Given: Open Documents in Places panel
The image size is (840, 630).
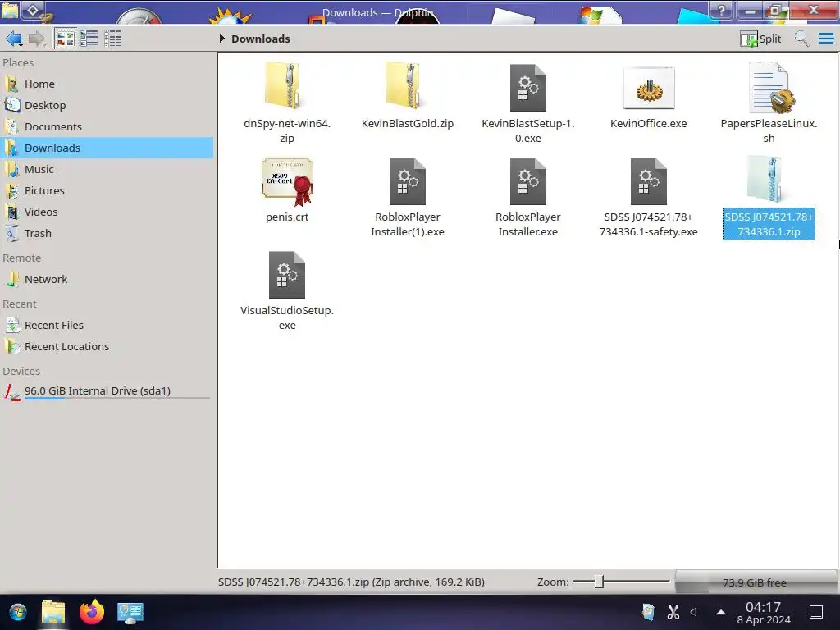Looking at the screenshot, I should tap(107, 127).
